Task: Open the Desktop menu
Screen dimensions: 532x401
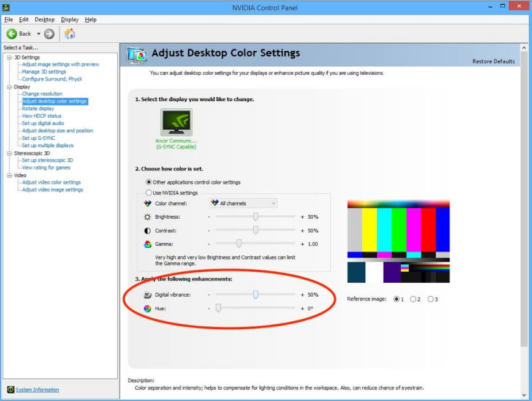Action: [x=45, y=20]
